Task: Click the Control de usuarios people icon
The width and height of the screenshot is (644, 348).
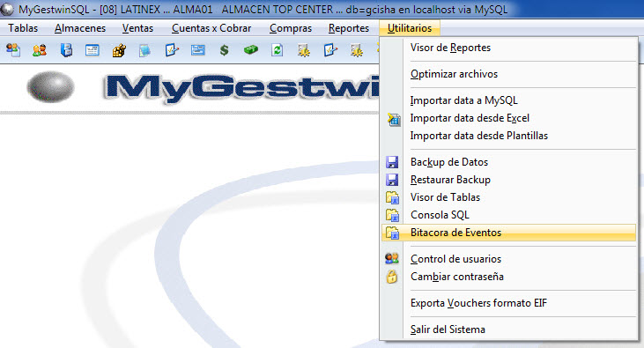Action: point(392,258)
